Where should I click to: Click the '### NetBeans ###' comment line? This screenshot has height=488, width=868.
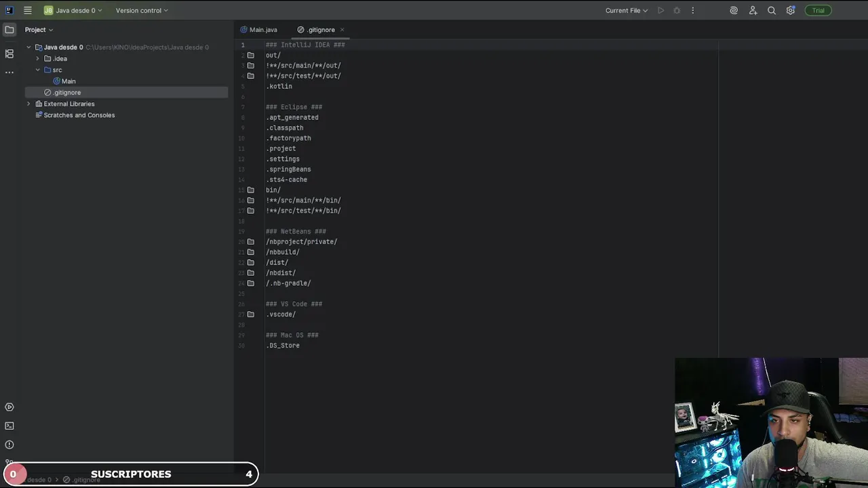click(296, 232)
